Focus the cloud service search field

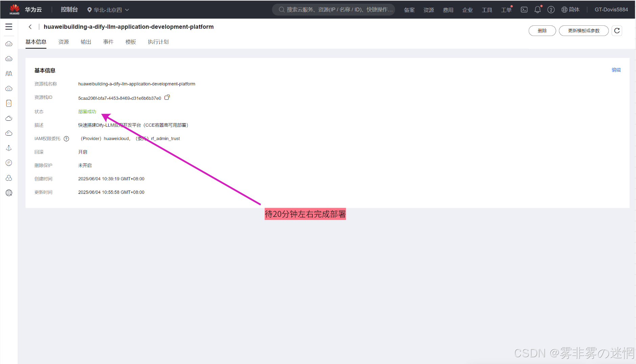tap(333, 10)
